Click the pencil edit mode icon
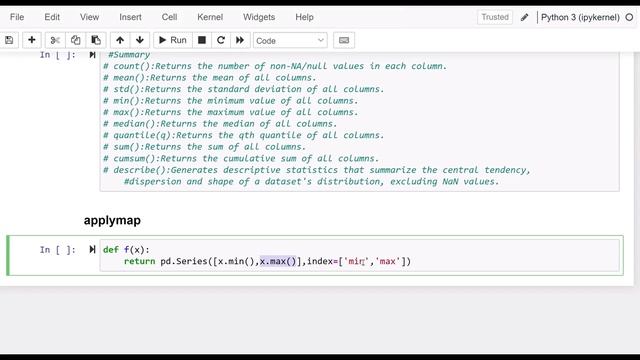The height and width of the screenshot is (360, 640). pos(524,17)
